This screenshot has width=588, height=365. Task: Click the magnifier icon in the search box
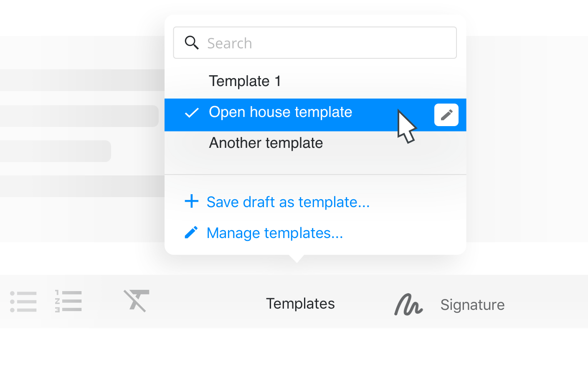click(x=192, y=43)
